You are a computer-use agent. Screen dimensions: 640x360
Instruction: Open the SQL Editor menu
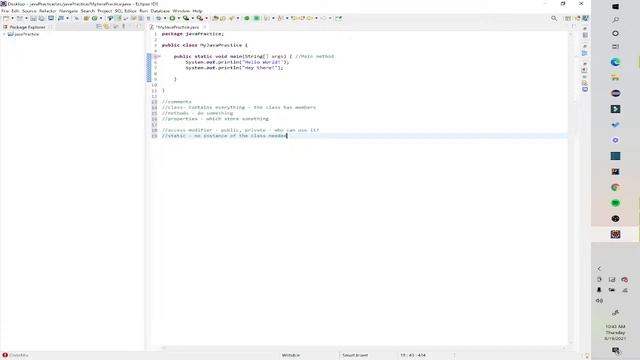tap(126, 11)
